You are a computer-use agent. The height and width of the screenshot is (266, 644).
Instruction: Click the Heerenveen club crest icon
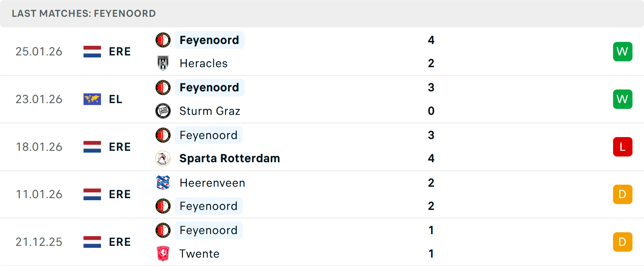click(x=163, y=183)
